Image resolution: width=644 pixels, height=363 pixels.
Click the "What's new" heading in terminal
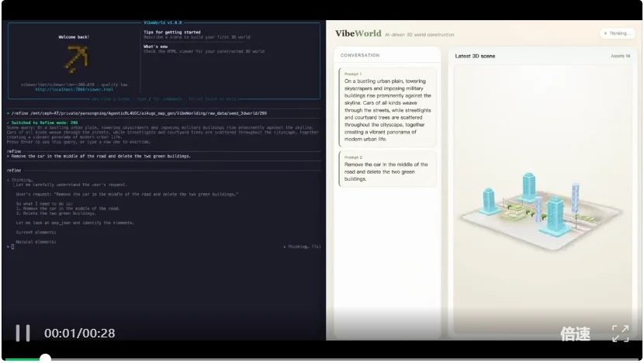pyautogui.click(x=156, y=47)
